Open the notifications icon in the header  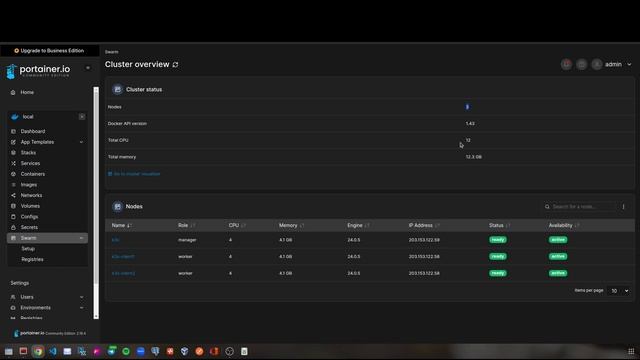[x=566, y=64]
